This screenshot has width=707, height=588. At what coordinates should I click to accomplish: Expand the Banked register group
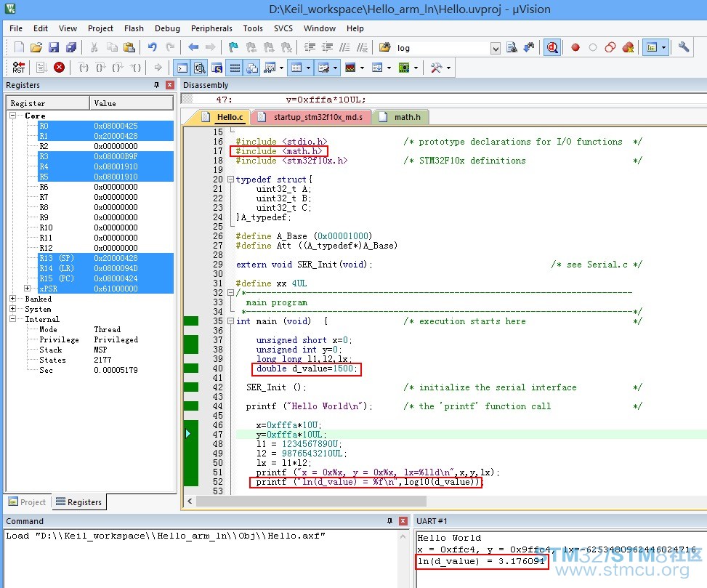click(x=13, y=299)
